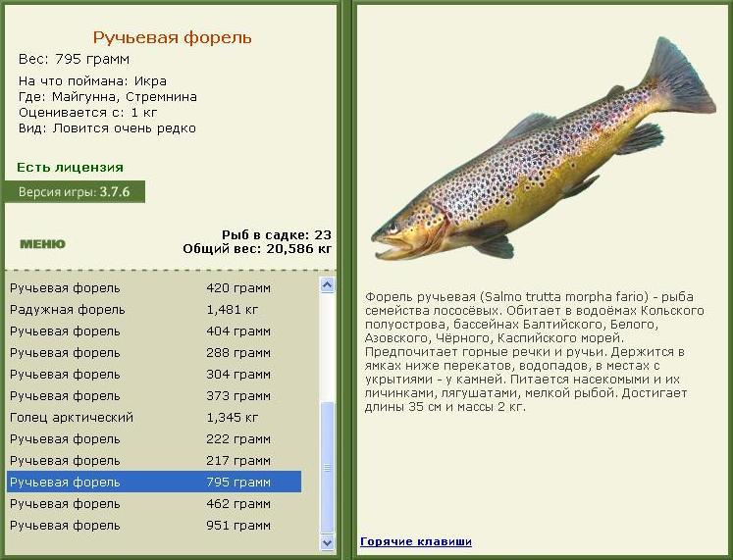The image size is (733, 560).
Task: Click the Ручьевая форель title heading
Action: [x=172, y=38]
